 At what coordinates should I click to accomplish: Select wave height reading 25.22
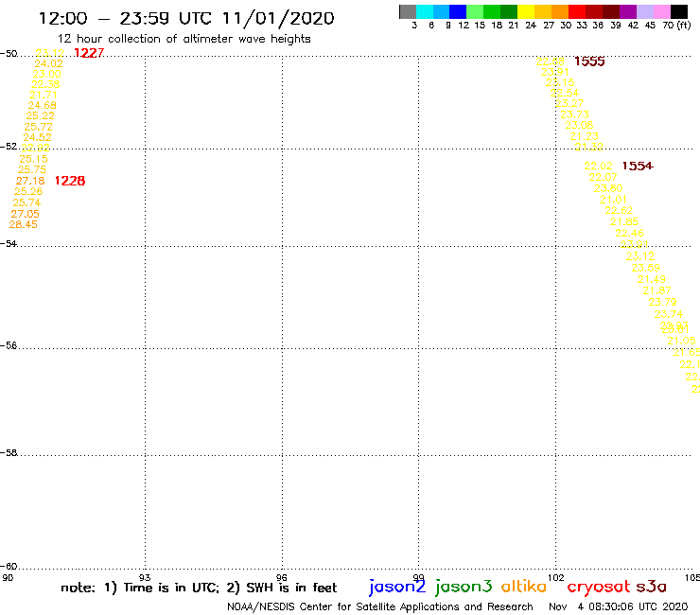[40, 115]
